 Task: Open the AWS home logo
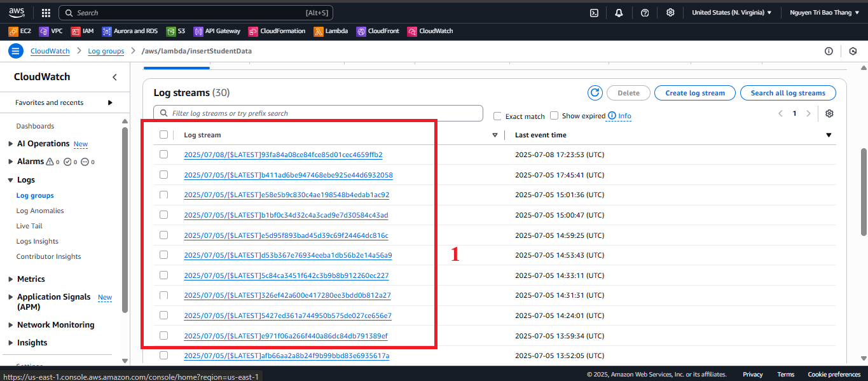point(17,12)
